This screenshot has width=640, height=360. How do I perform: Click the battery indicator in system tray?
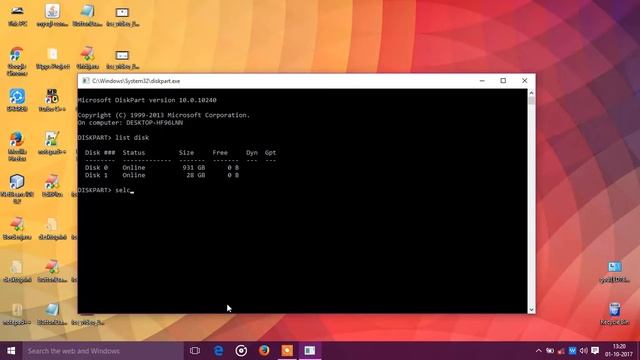tap(550, 351)
